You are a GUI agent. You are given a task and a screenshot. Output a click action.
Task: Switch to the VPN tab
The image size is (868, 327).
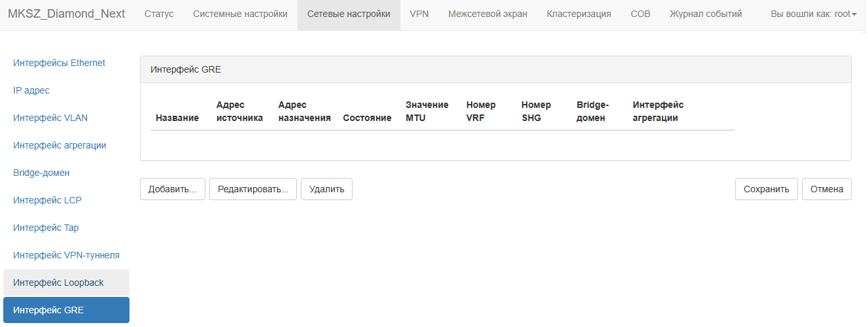(419, 14)
